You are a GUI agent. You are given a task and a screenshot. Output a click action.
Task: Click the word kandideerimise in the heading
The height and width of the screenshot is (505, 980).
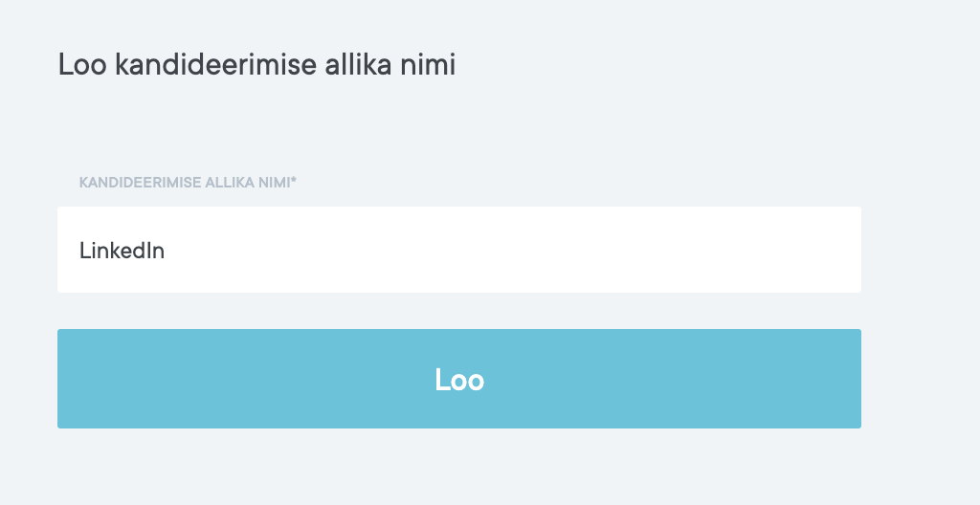[212, 65]
